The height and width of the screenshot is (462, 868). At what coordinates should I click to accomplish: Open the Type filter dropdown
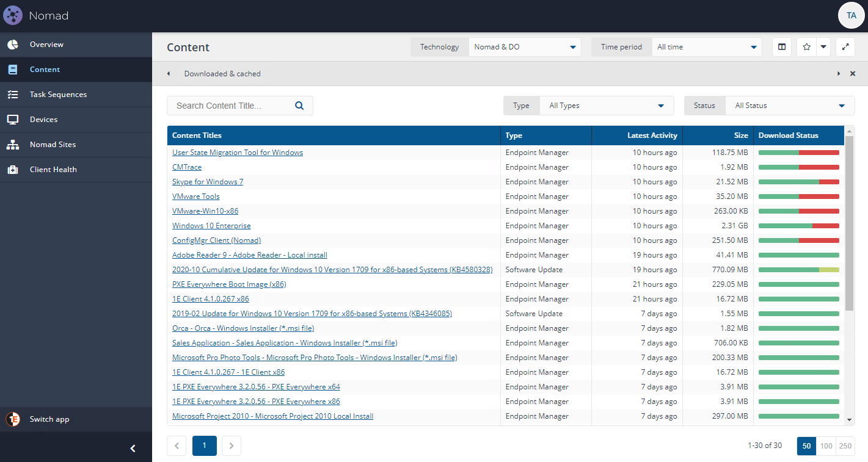(607, 106)
